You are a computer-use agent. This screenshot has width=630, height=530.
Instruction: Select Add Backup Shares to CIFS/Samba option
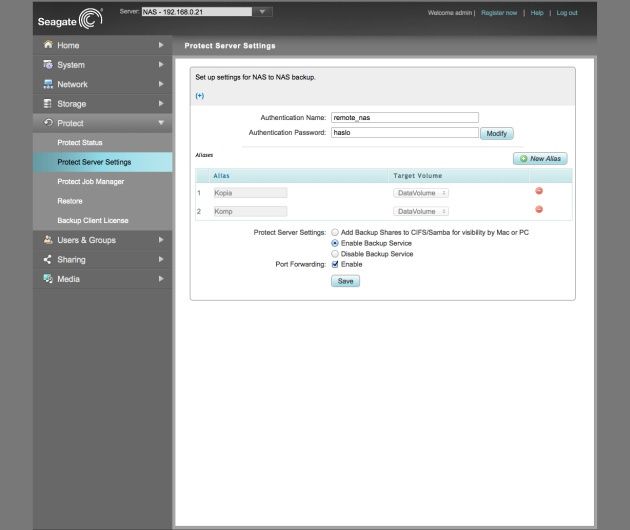click(335, 232)
